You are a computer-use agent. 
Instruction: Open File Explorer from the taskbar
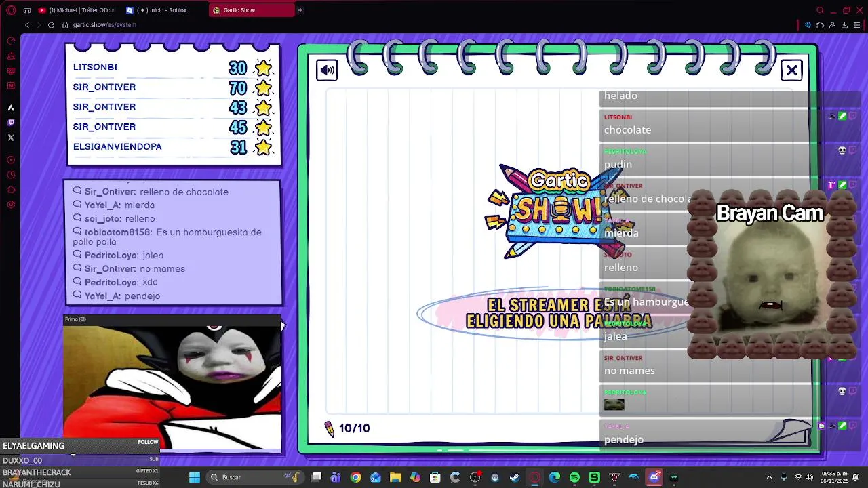coord(395,477)
